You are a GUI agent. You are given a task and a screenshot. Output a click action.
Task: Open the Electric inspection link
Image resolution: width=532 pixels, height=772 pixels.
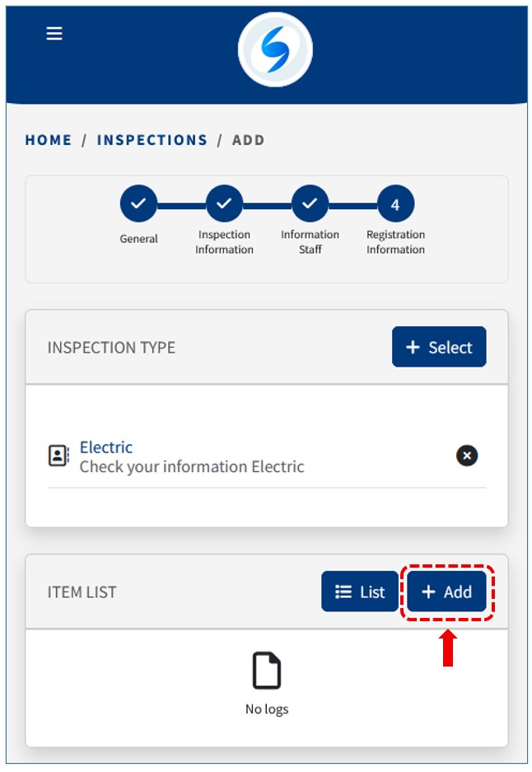coord(106,447)
